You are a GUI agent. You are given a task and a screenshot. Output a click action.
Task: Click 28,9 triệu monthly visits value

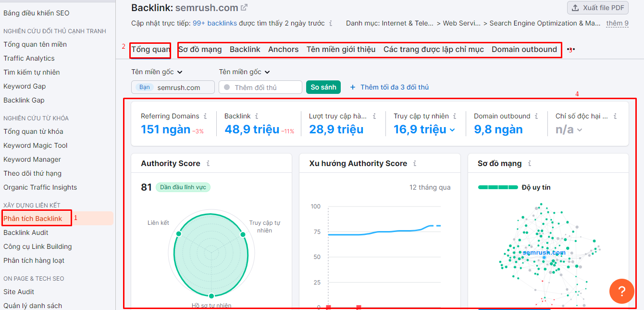(336, 129)
